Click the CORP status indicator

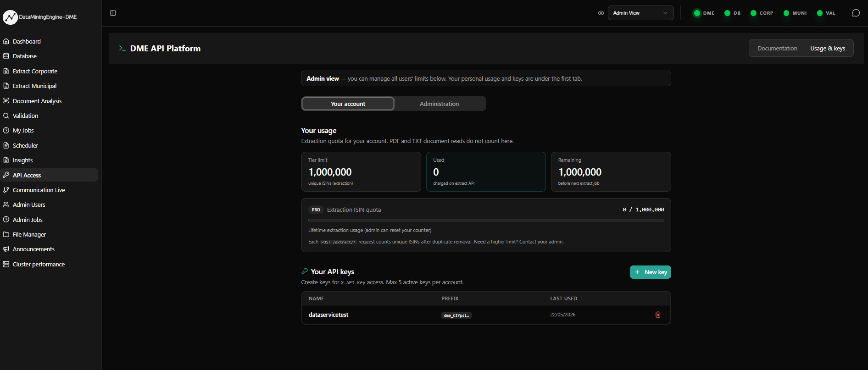[x=762, y=13]
